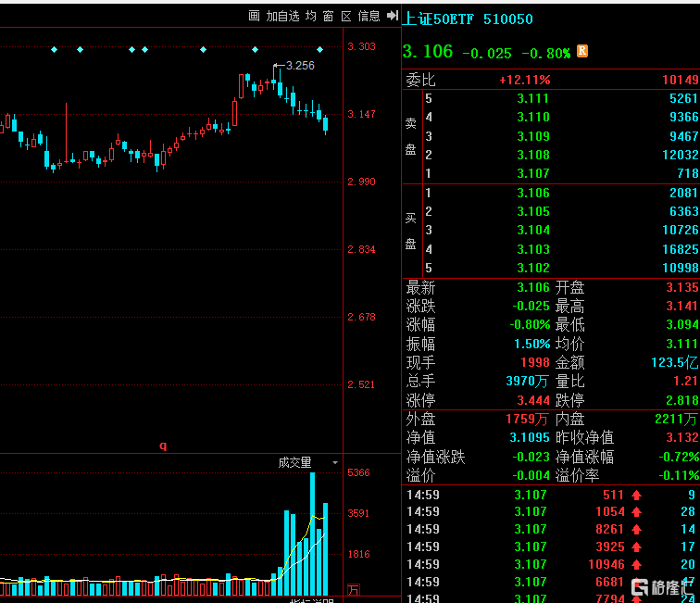This screenshot has width=700, height=603.
Task: Toggle the 均 moving average button
Action: pyautogui.click(x=311, y=16)
